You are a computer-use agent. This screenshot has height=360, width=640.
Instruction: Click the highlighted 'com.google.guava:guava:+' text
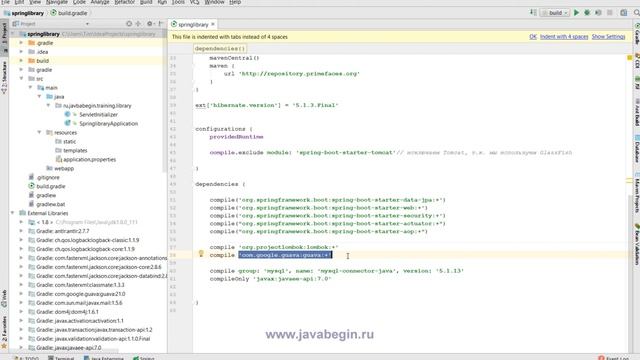coord(285,255)
